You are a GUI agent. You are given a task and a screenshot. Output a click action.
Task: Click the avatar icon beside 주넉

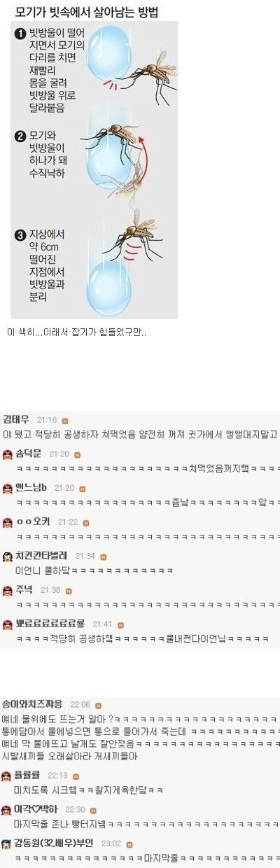pos(7,589)
